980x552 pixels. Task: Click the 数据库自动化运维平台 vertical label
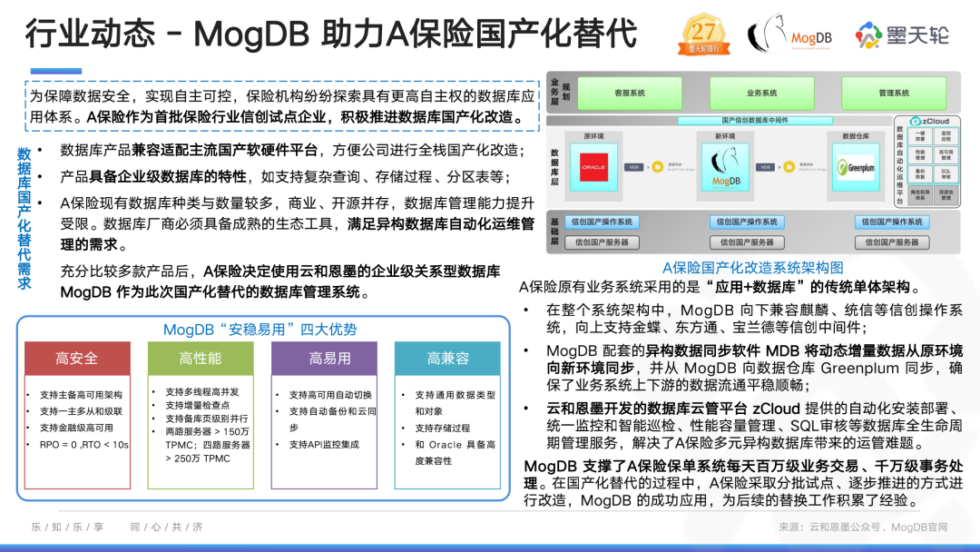[900, 165]
